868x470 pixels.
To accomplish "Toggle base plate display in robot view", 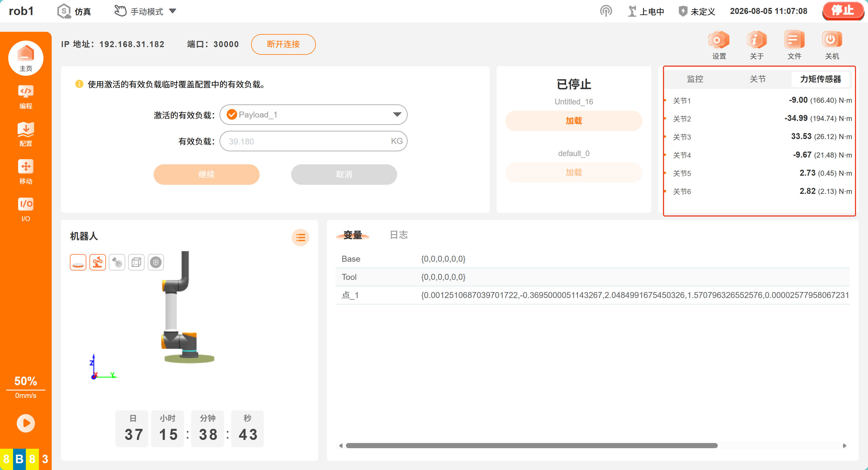I will click(x=78, y=262).
